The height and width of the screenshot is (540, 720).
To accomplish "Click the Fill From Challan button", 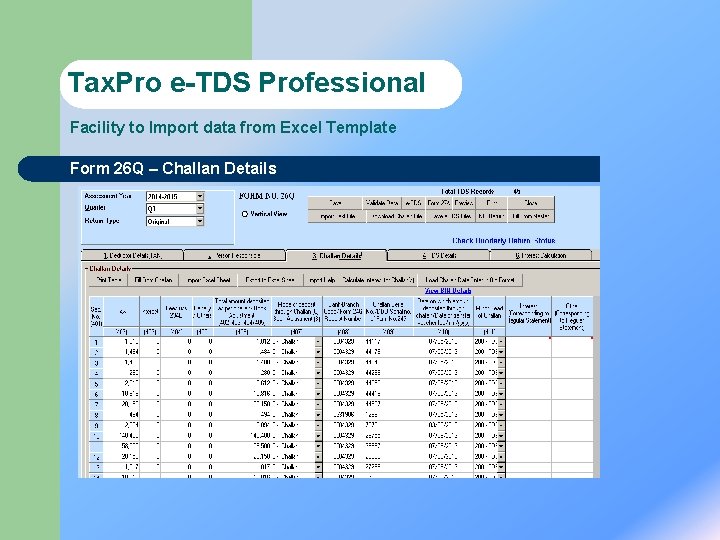I will point(153,280).
